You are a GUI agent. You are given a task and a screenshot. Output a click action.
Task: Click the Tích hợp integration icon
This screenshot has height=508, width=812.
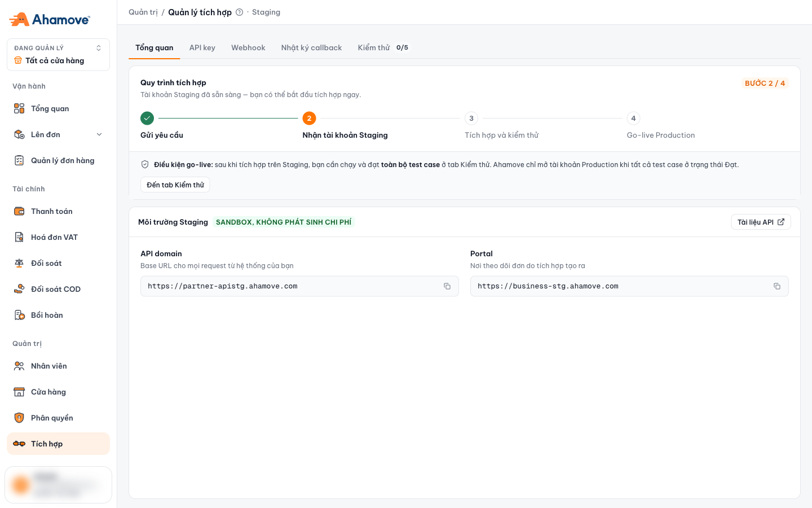pos(19,444)
